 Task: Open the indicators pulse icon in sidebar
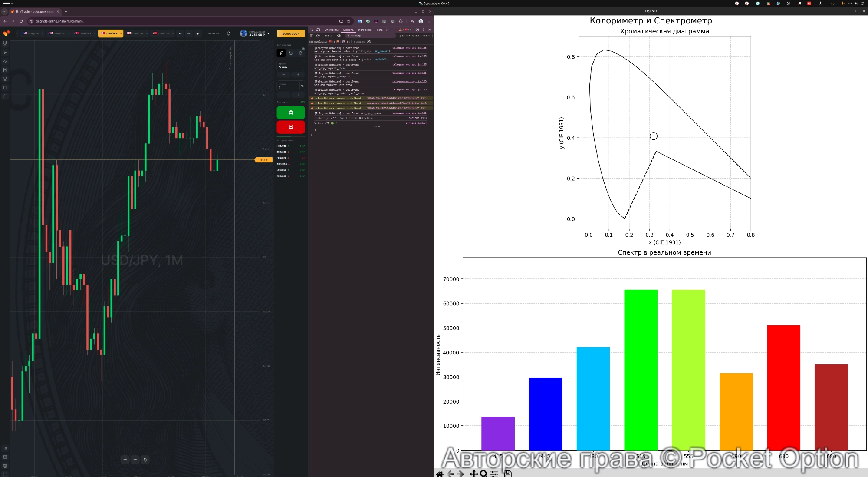(x=5, y=61)
